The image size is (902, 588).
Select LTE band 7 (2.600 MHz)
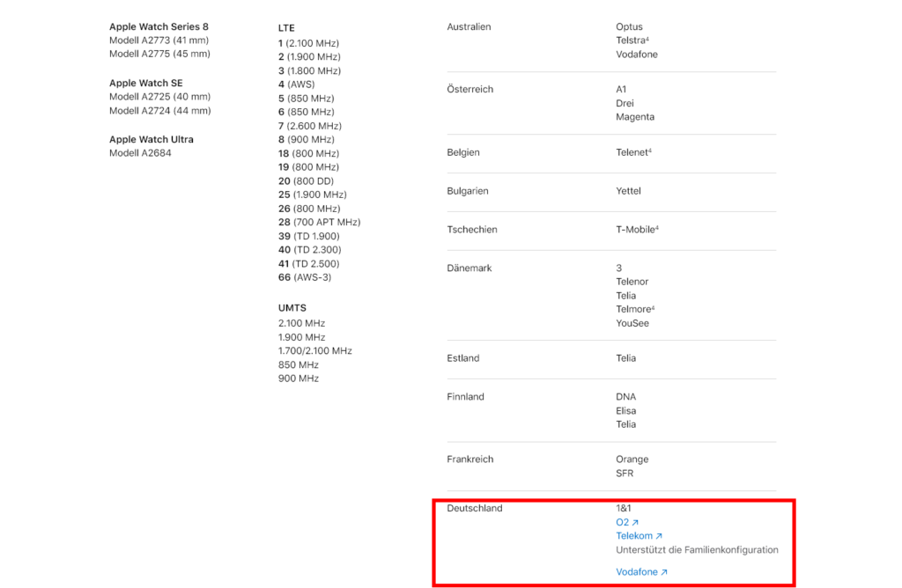(x=309, y=126)
